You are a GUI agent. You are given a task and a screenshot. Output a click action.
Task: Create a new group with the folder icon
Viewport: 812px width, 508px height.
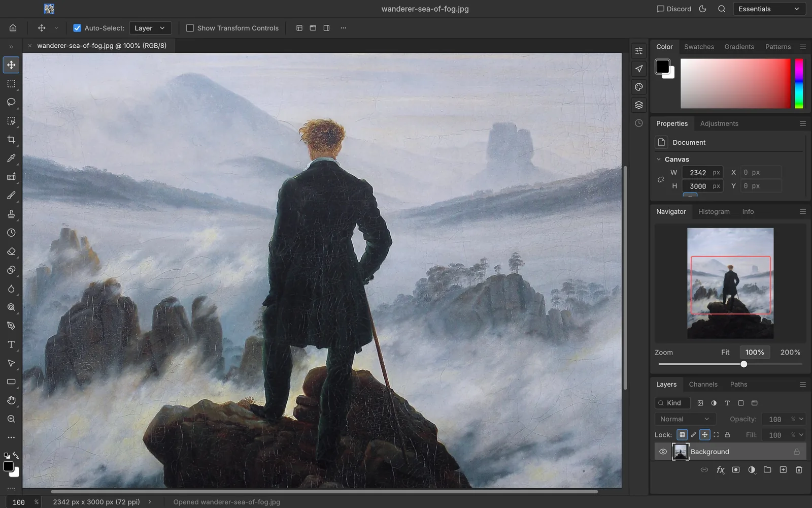pyautogui.click(x=767, y=470)
